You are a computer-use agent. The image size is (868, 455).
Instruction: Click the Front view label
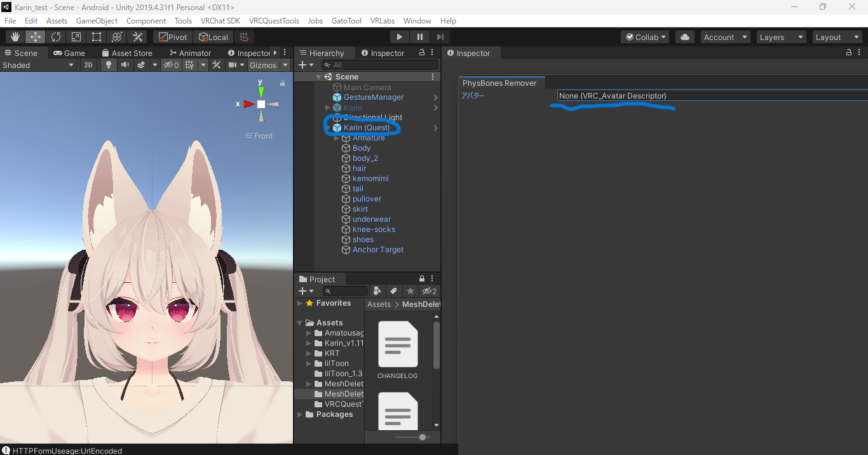pyautogui.click(x=259, y=135)
